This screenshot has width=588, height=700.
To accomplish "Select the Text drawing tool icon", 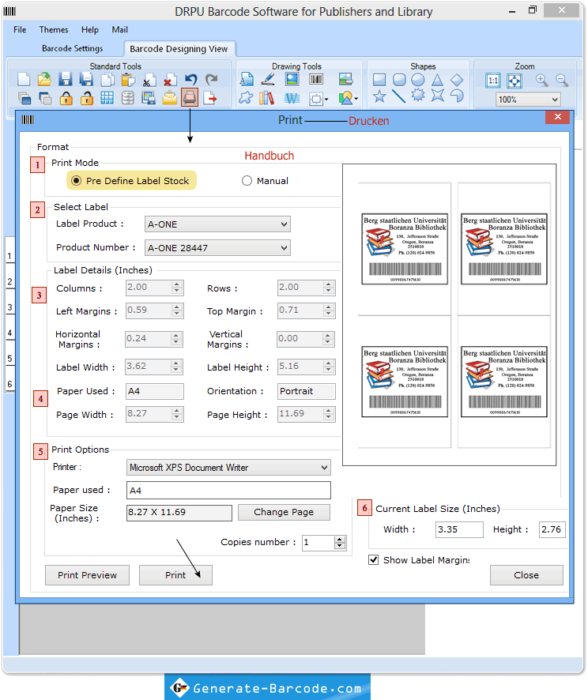I will [246, 80].
